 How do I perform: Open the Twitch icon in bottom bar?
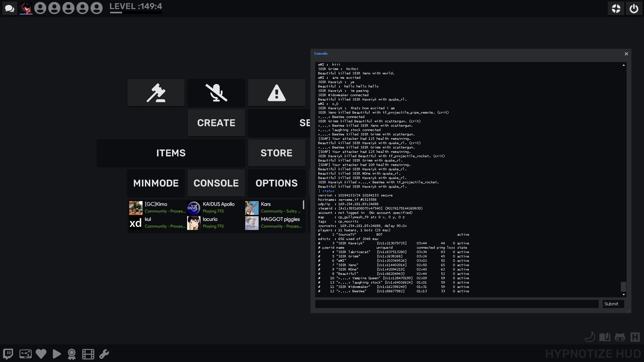[8, 354]
